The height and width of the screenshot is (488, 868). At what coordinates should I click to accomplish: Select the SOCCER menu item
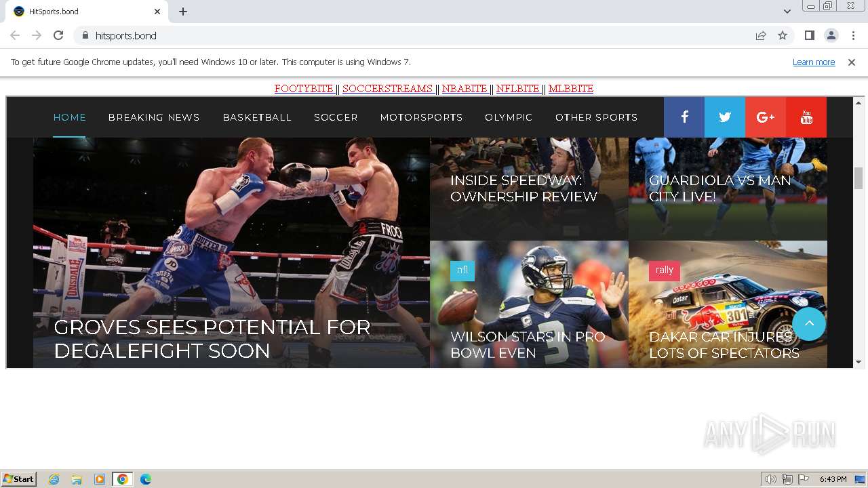pyautogui.click(x=336, y=117)
